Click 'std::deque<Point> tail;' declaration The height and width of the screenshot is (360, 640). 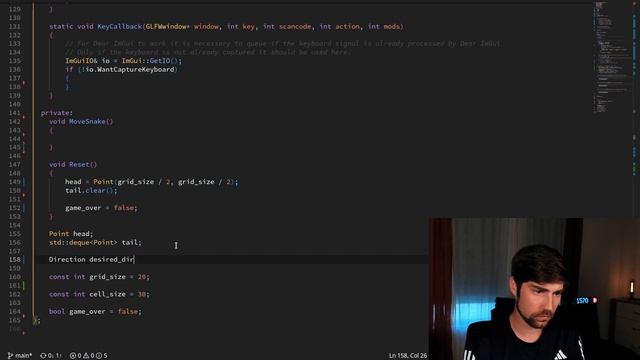(95, 242)
